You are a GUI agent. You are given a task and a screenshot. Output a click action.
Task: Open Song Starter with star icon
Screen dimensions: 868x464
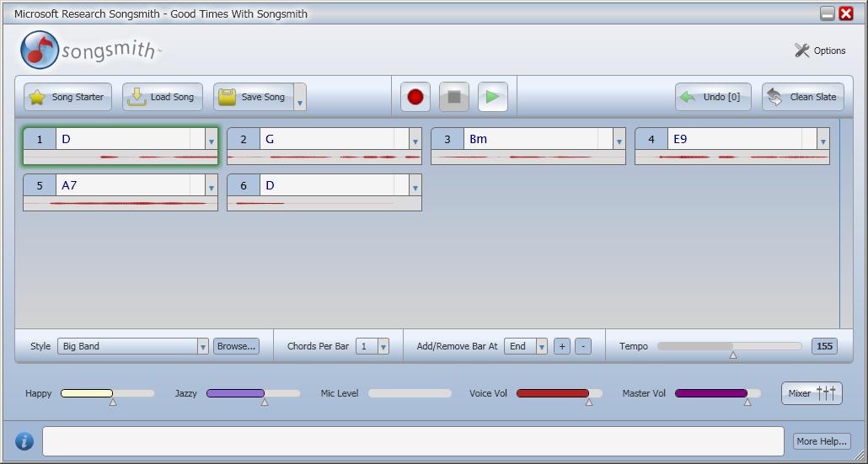point(67,98)
